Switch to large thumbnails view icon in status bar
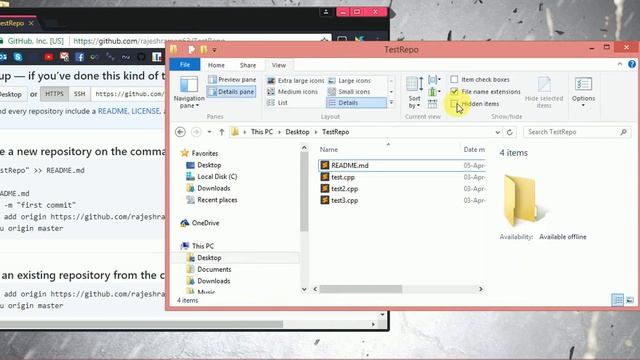This screenshot has width=640, height=360. pyautogui.click(x=630, y=300)
